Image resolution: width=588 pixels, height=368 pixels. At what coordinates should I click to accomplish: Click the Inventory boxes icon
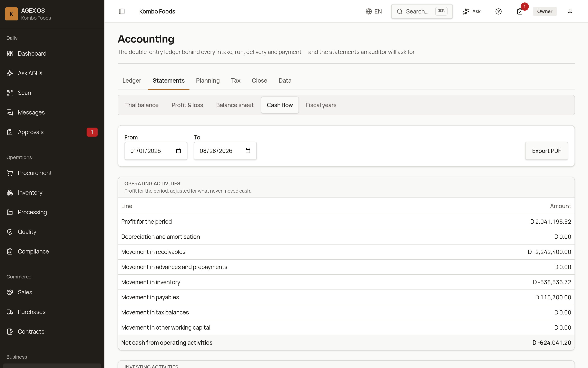[x=10, y=193]
